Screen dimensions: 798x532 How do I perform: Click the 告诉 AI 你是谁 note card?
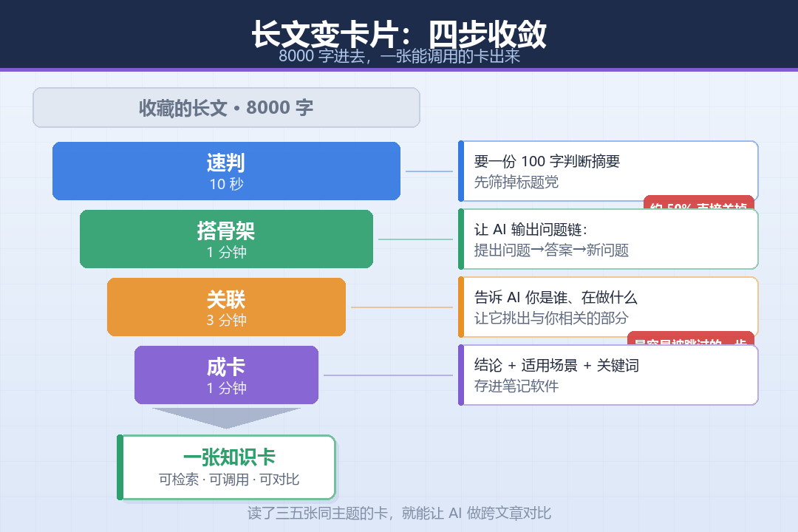click(608, 307)
